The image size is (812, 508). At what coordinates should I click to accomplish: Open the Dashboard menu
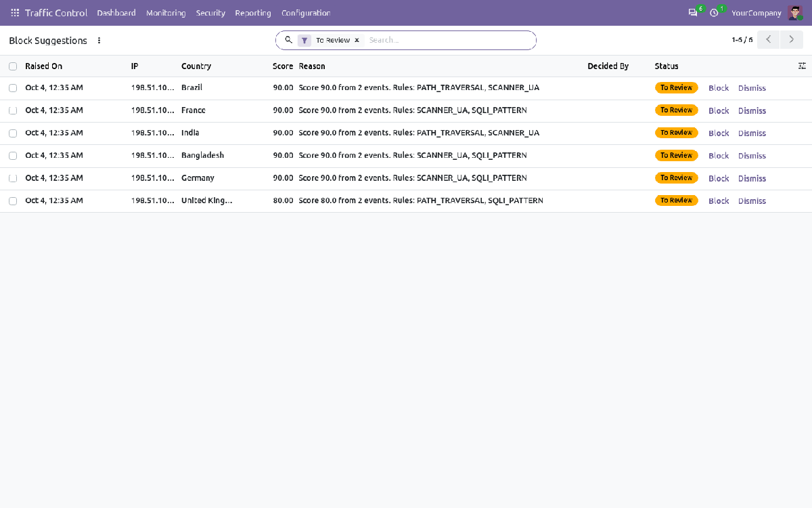(116, 13)
